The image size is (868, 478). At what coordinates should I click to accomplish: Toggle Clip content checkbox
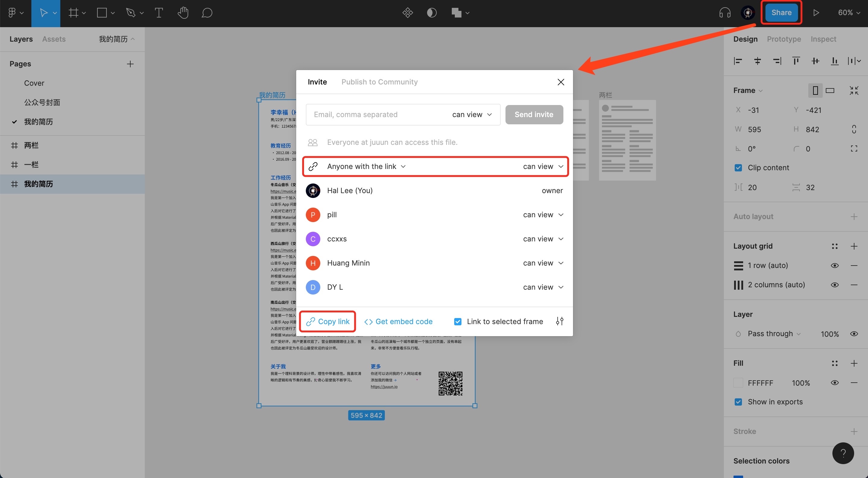[738, 167]
